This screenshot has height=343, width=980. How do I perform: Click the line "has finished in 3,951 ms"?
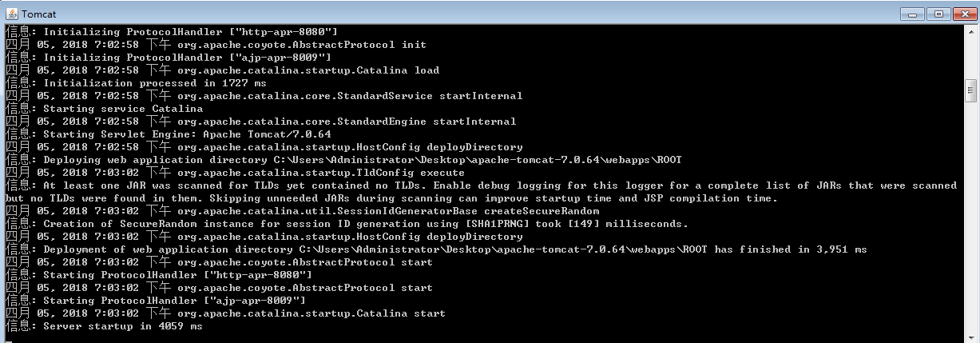click(x=436, y=249)
